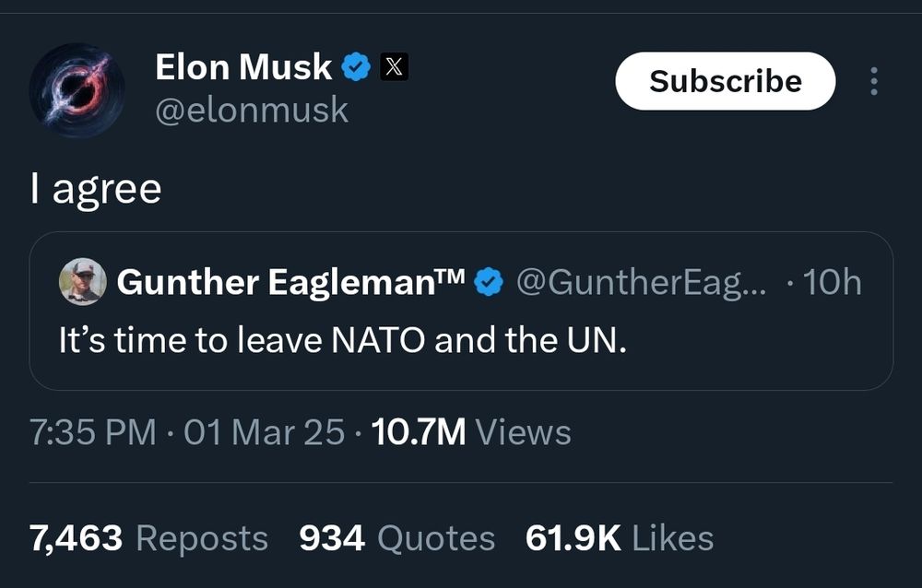Show the 7,463 Reposts list

[x=148, y=538]
